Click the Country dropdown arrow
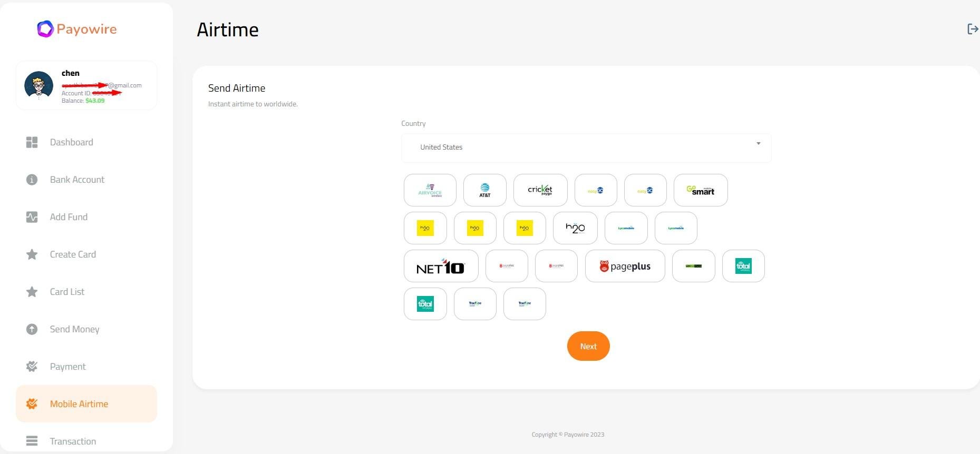Screen dimensions: 980x454 point(758,143)
